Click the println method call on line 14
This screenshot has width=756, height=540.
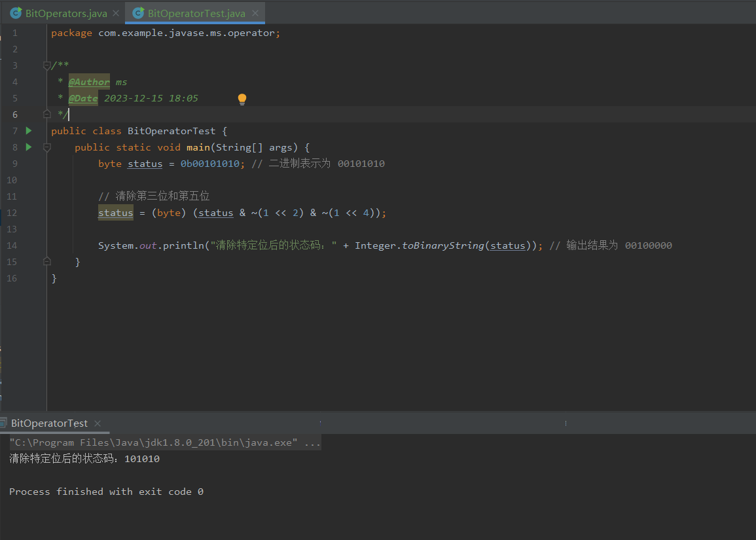point(183,246)
